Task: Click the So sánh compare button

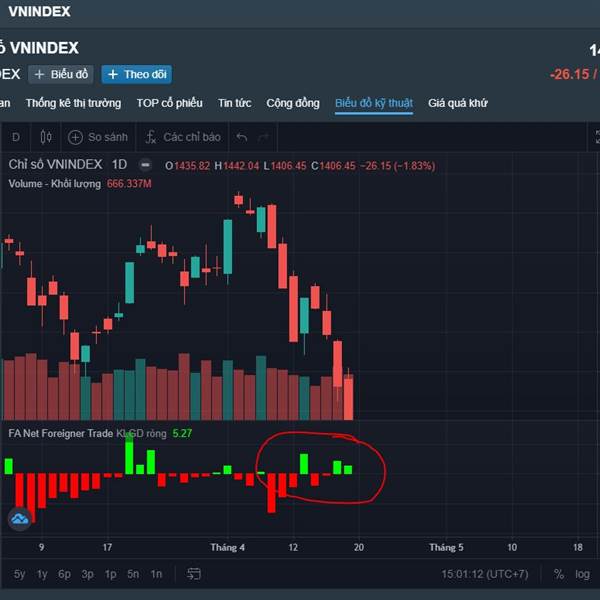Action: tap(98, 137)
